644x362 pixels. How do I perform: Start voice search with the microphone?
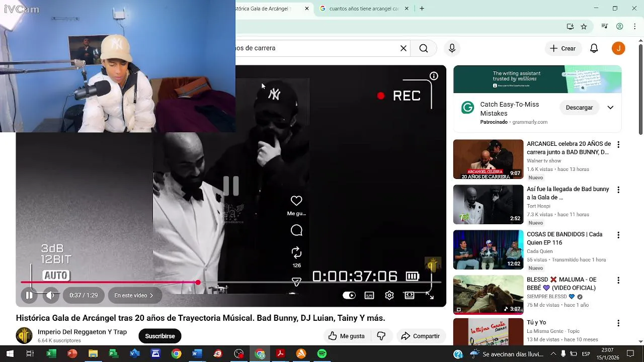click(x=452, y=48)
